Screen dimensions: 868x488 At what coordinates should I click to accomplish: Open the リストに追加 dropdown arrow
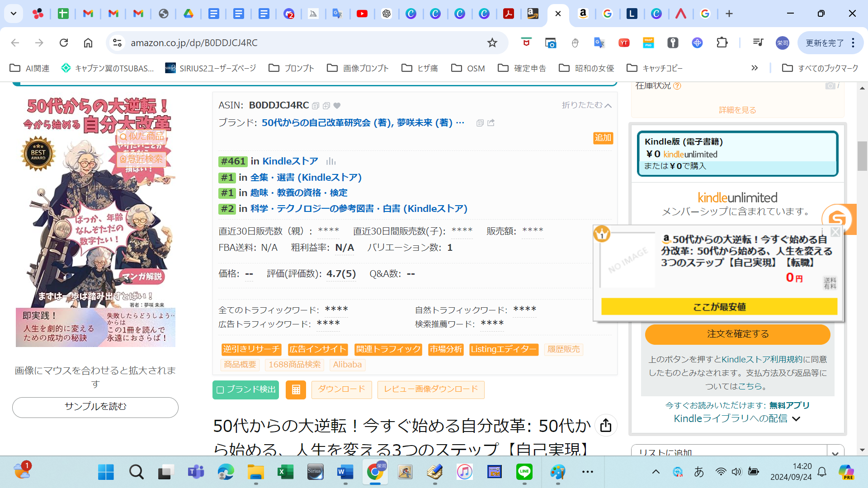pos(835,452)
